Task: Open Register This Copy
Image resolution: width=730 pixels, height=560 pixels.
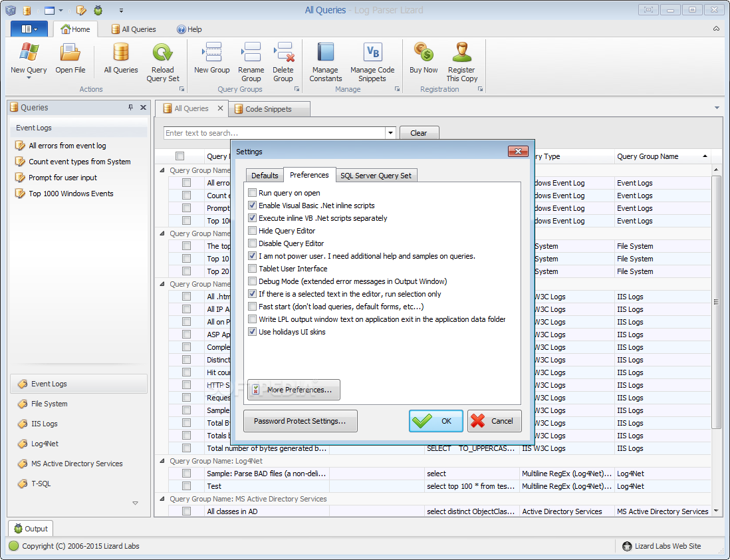Action: tap(462, 63)
